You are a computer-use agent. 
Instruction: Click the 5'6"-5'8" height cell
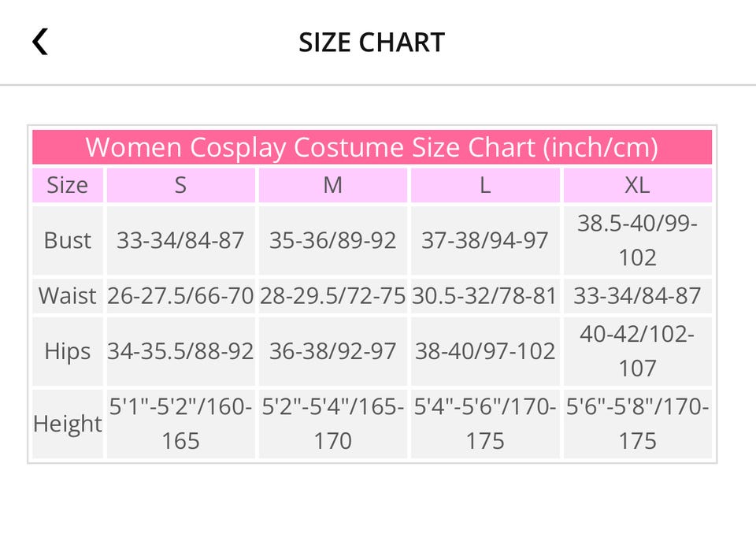point(637,424)
